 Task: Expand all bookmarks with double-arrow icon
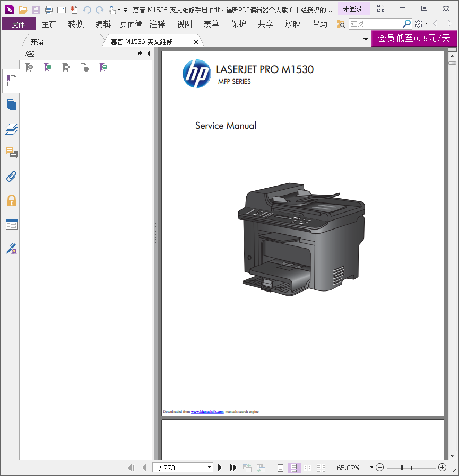click(140, 54)
